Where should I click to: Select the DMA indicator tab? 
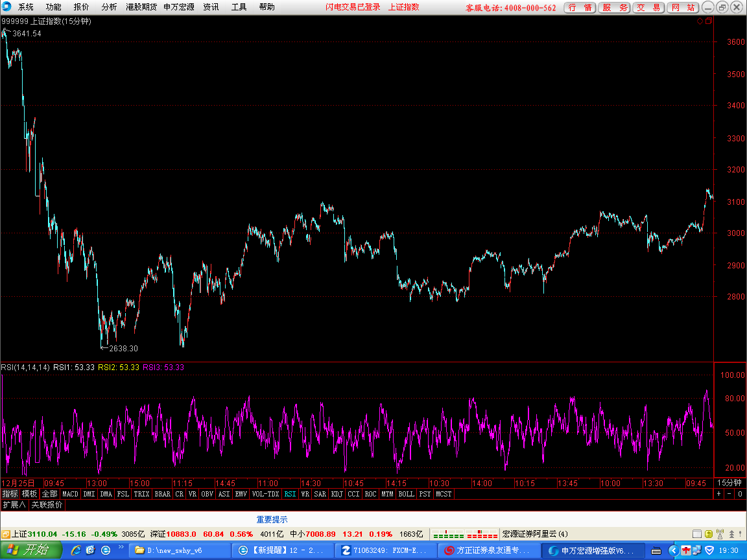pos(106,494)
